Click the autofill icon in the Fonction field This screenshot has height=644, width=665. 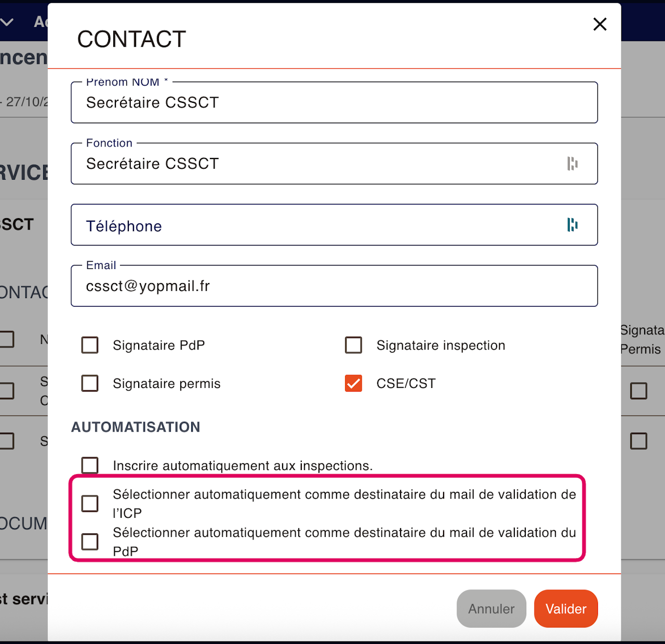[573, 164]
